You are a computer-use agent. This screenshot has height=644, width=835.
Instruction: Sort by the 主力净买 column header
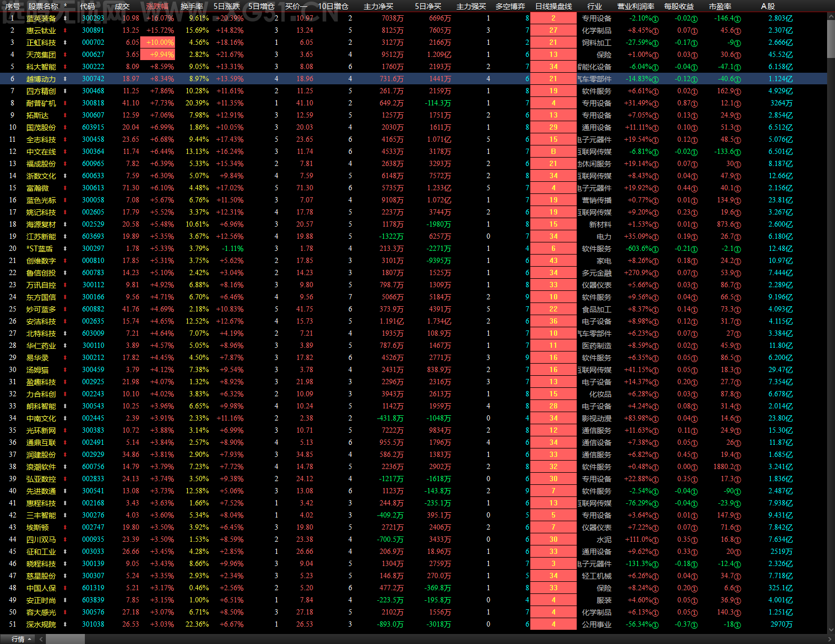pyautogui.click(x=378, y=6)
